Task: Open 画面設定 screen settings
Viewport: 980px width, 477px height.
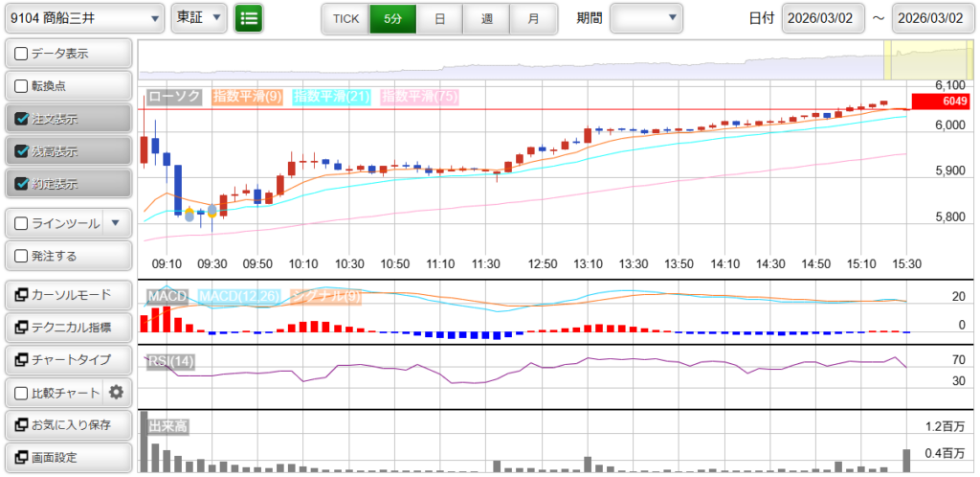Action: click(67, 457)
